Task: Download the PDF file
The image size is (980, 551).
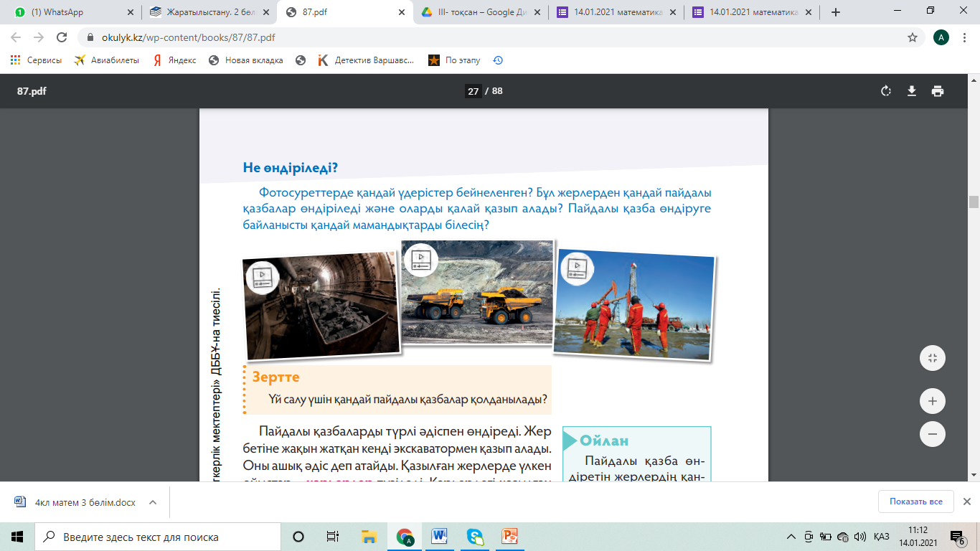Action: 912,91
